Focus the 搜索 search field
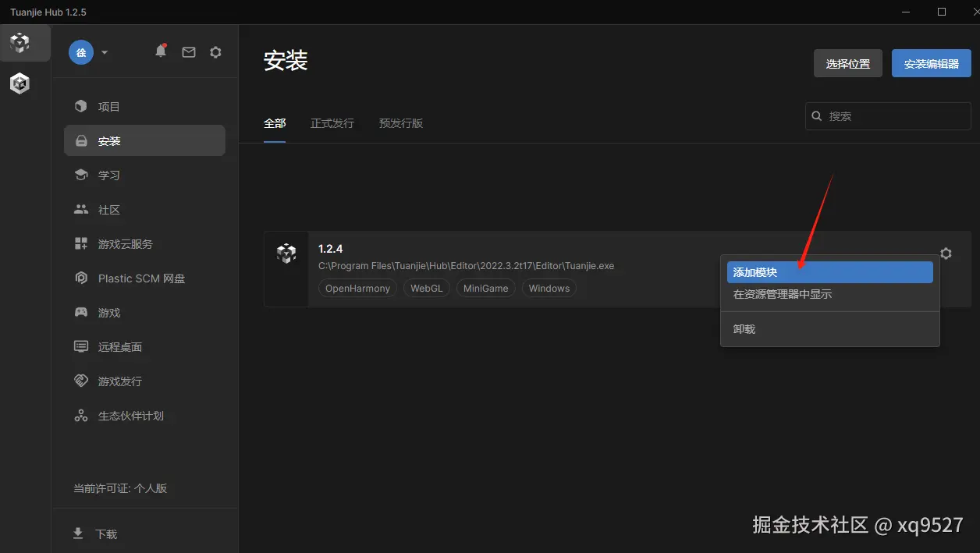Screen dimensions: 980x553 point(888,116)
